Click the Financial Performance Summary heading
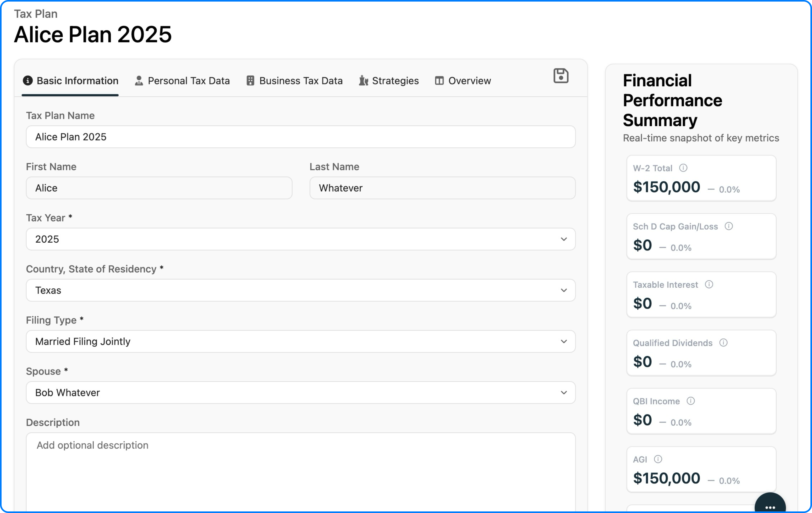 click(x=672, y=101)
